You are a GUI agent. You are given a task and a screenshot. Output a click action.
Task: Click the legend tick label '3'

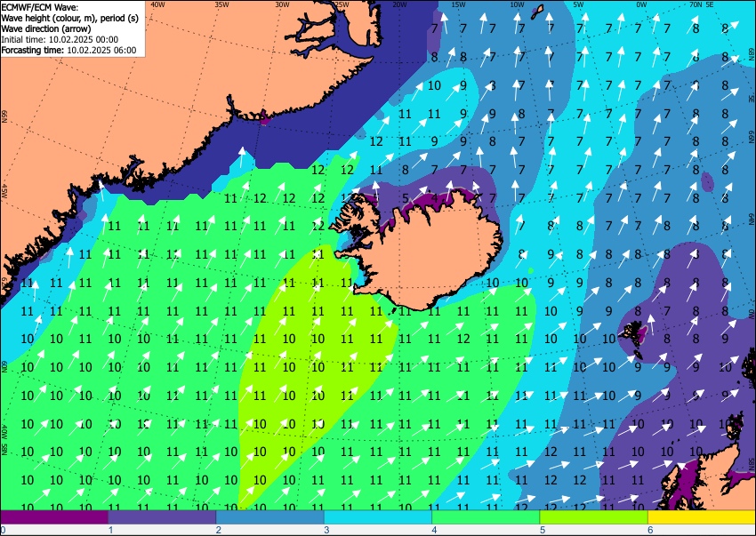pyautogui.click(x=326, y=530)
